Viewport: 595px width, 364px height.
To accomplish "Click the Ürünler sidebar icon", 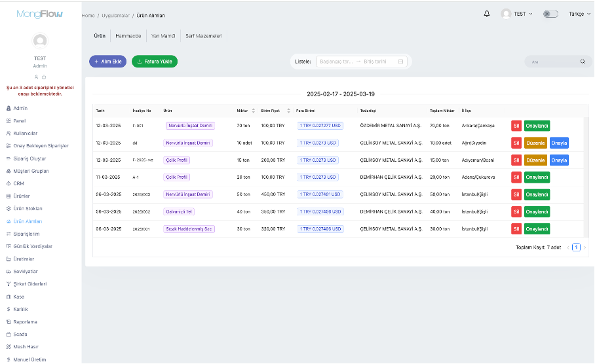I will point(9,196).
